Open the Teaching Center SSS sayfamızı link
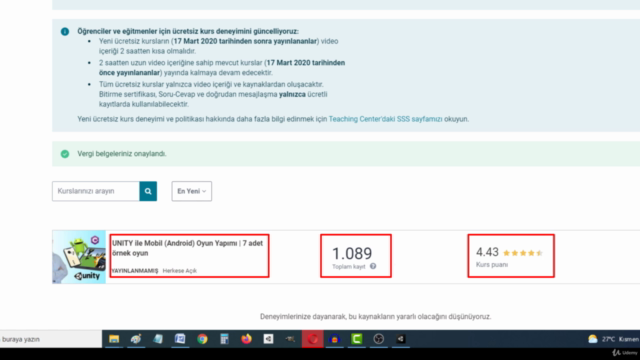 point(385,119)
